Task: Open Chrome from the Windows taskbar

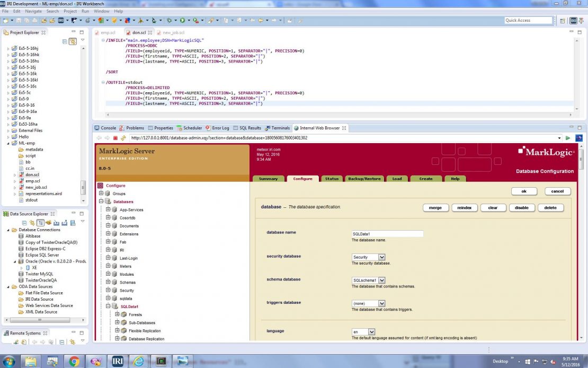Action: [x=74, y=361]
